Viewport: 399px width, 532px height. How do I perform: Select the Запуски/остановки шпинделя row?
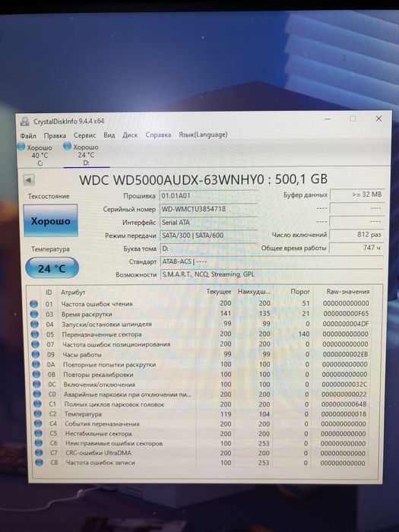pyautogui.click(x=200, y=324)
